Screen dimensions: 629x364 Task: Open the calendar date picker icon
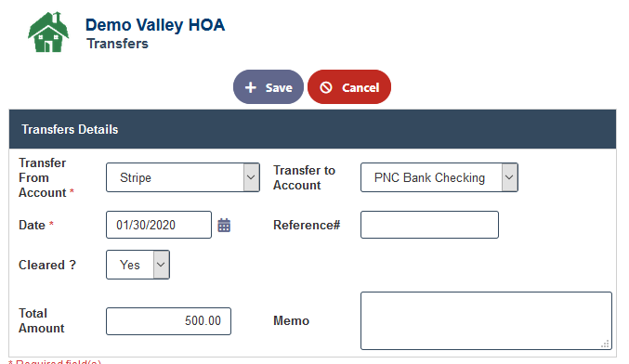tap(224, 226)
